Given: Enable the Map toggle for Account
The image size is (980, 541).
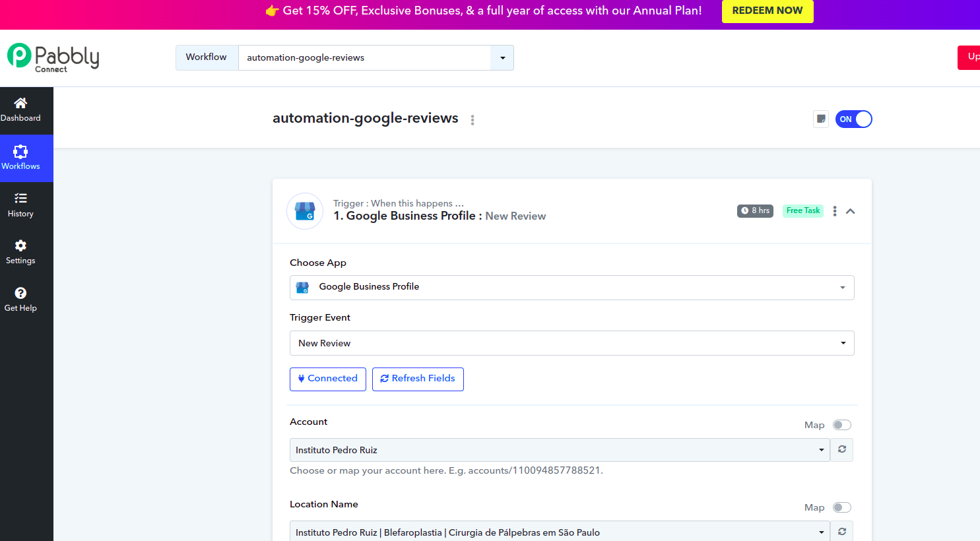Looking at the screenshot, I should [842, 425].
